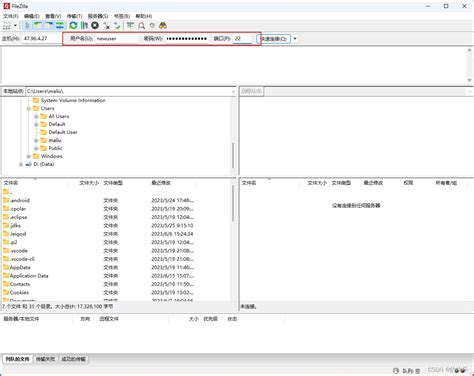
Task: Expand the D: (Data) drive node
Action: (x=21, y=164)
